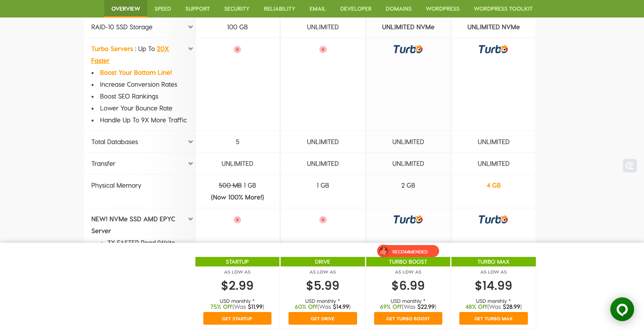This screenshot has width=644, height=331.
Task: Click the 4 GB physical memory value
Action: 494,185
